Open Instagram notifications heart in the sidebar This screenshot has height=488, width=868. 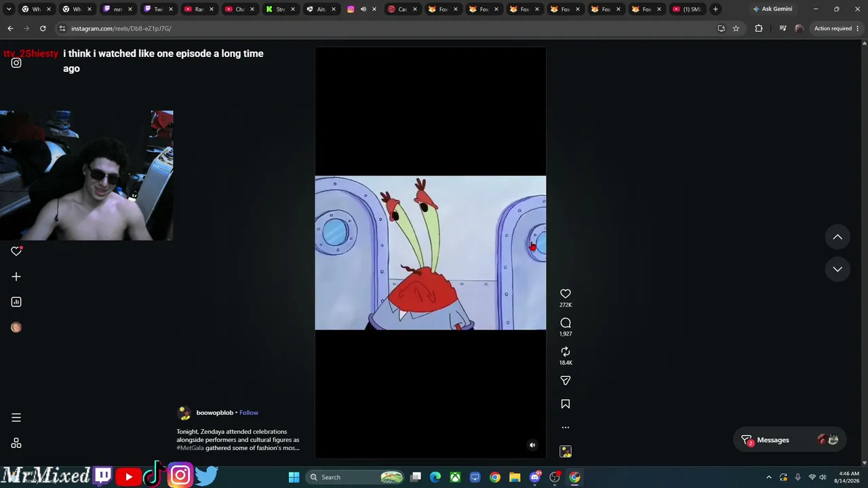(x=16, y=251)
